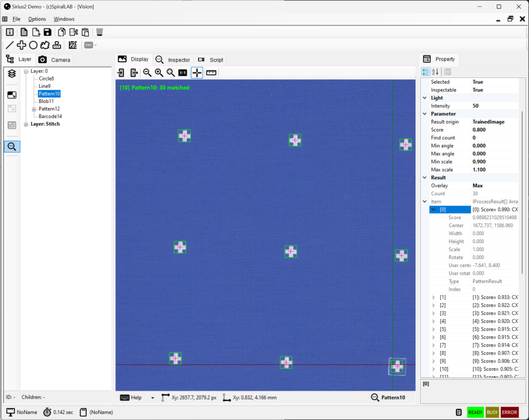The image size is (529, 420).
Task: Expand the Pattern12 tree node
Action: coord(34,109)
